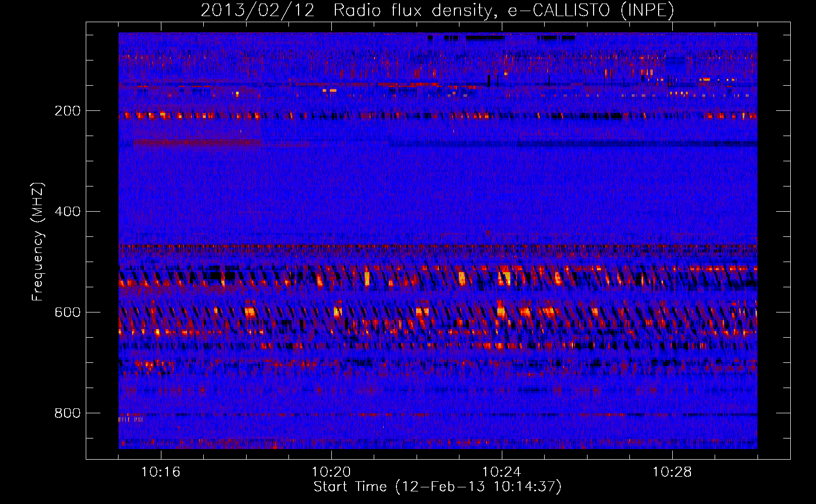Click the 10:16 time tick label
Screen dimensions: 816x504
[x=161, y=472]
